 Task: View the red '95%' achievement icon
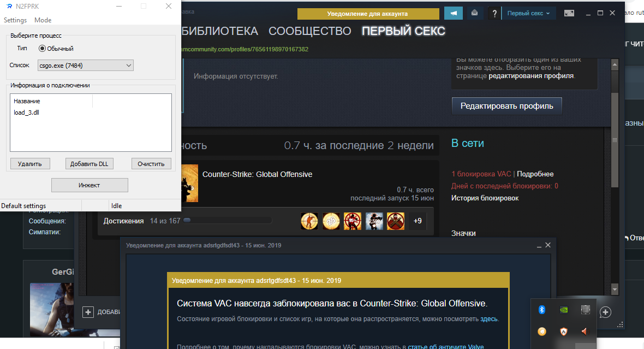(x=353, y=221)
